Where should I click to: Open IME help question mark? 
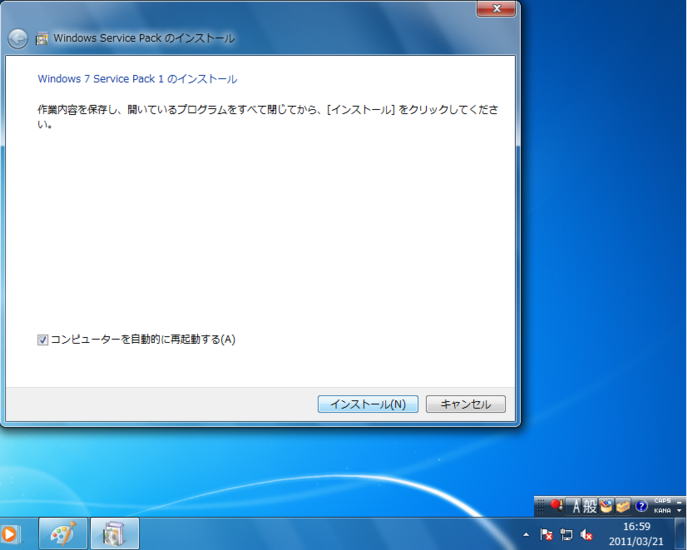[x=641, y=506]
